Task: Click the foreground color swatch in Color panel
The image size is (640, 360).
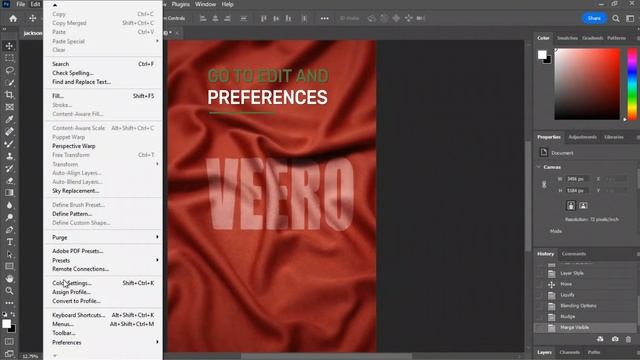Action: [542, 54]
